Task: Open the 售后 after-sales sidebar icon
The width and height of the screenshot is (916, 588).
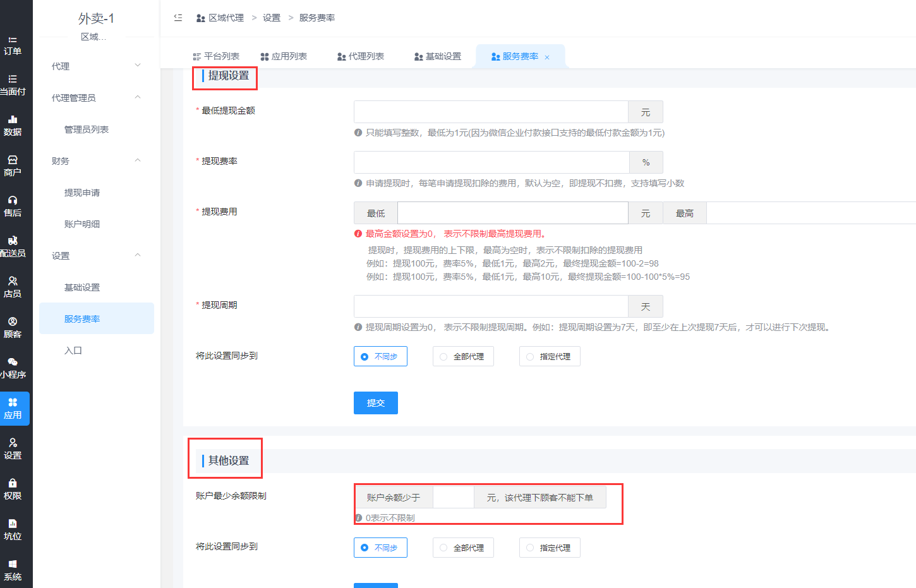Action: [13, 207]
